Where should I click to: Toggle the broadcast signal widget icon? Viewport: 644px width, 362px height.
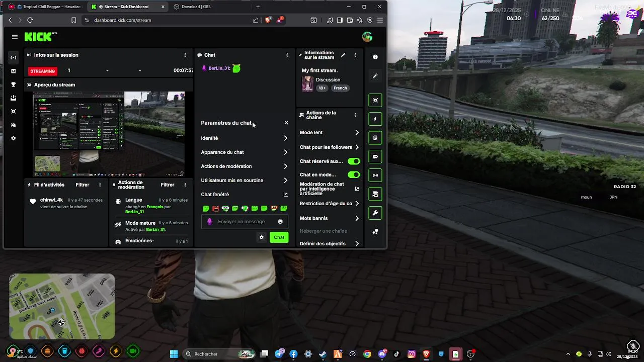click(375, 175)
